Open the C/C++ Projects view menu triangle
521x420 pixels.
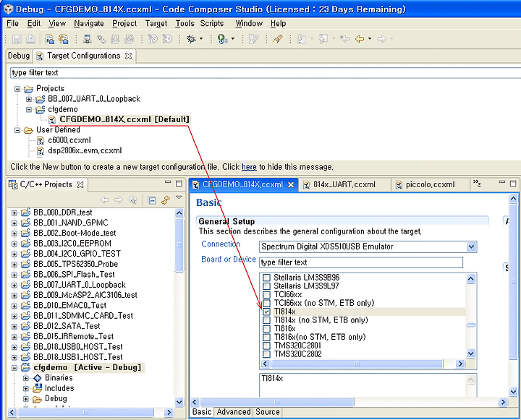(x=179, y=198)
